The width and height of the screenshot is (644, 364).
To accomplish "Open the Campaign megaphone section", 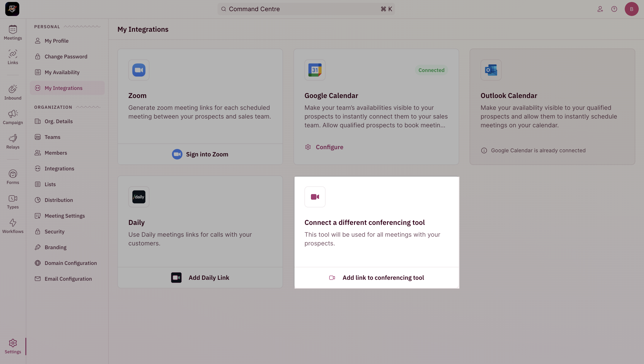I will [13, 117].
